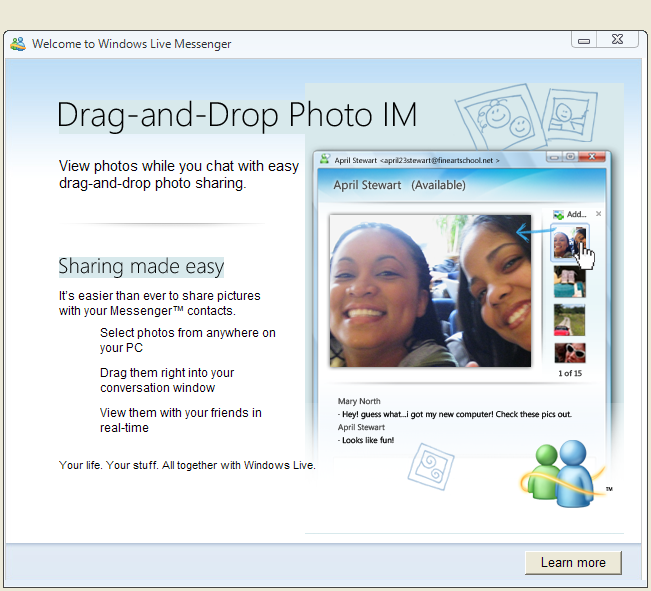This screenshot has width=651, height=591.
Task: Click the '1 of 15' photo counter
Action: pyautogui.click(x=570, y=373)
